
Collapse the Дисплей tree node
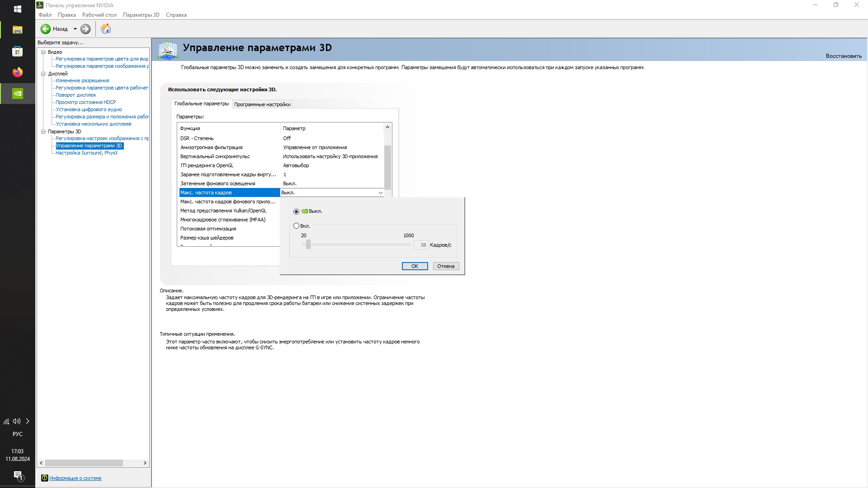click(x=43, y=74)
